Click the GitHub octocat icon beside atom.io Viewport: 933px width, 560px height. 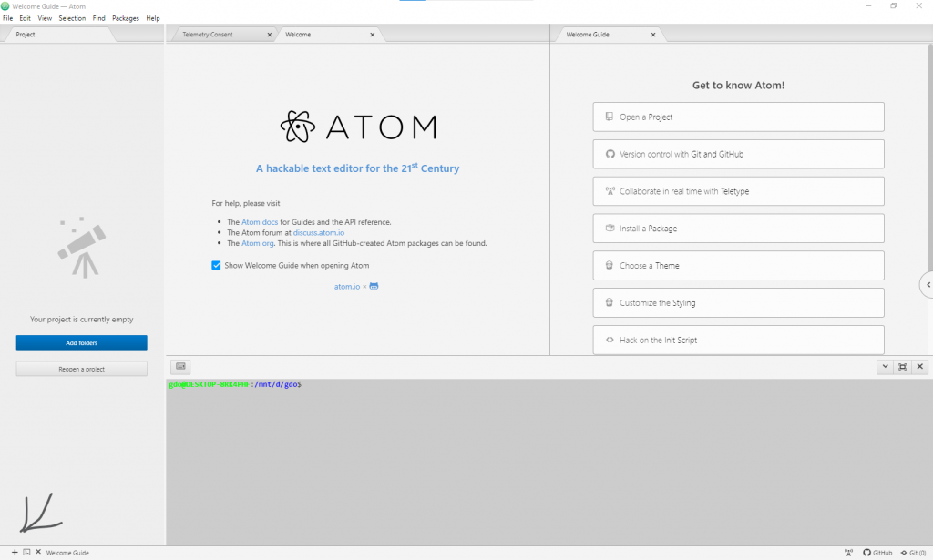[374, 287]
